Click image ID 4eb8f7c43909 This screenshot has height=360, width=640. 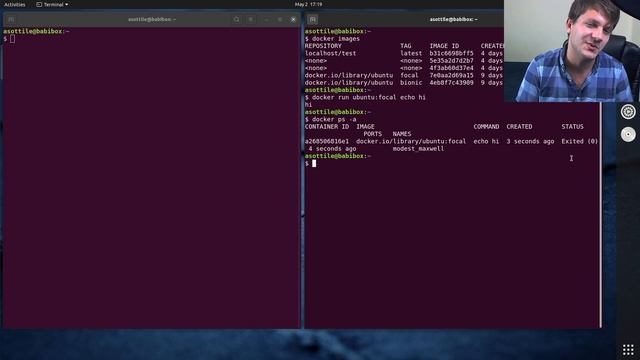(x=451, y=83)
